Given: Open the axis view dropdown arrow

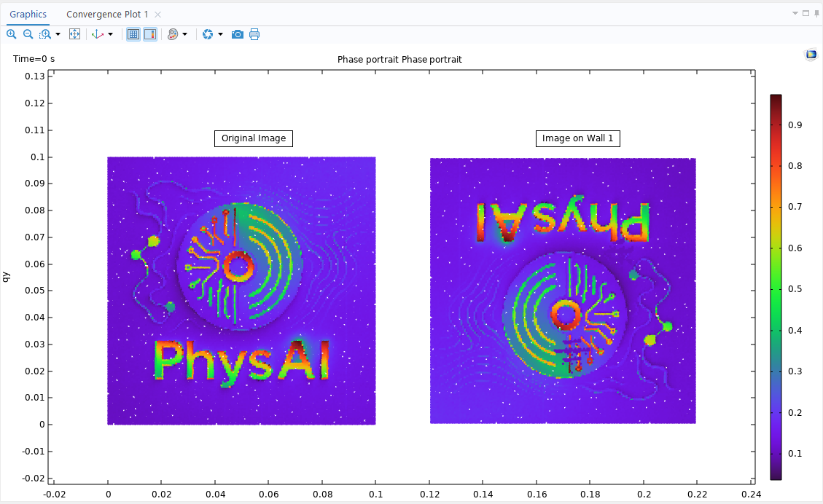Looking at the screenshot, I should click(x=110, y=34).
